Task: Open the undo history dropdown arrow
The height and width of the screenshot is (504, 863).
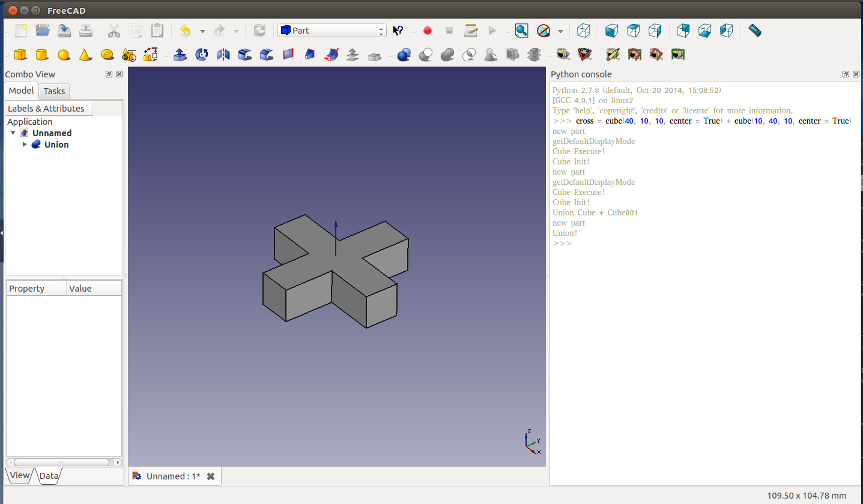Action: click(x=202, y=31)
